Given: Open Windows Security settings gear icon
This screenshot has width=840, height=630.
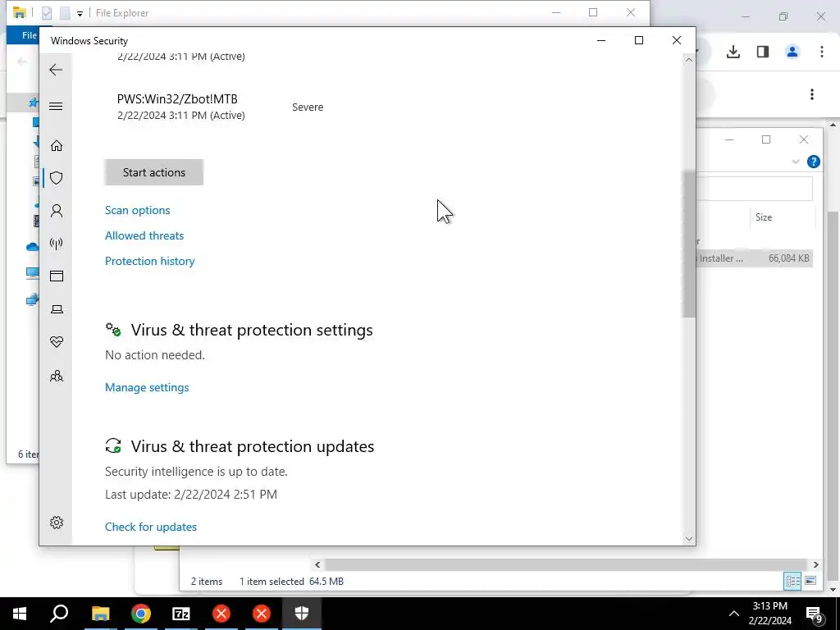Looking at the screenshot, I should coord(57,523).
